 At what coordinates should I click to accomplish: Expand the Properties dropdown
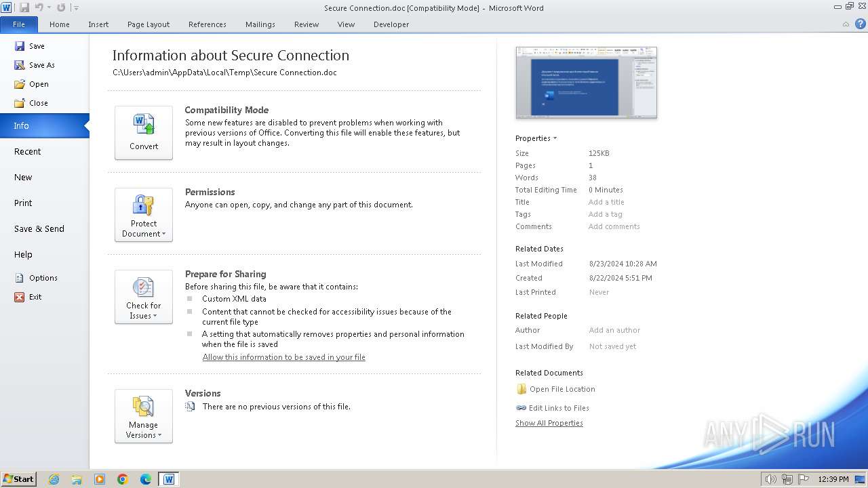point(536,138)
